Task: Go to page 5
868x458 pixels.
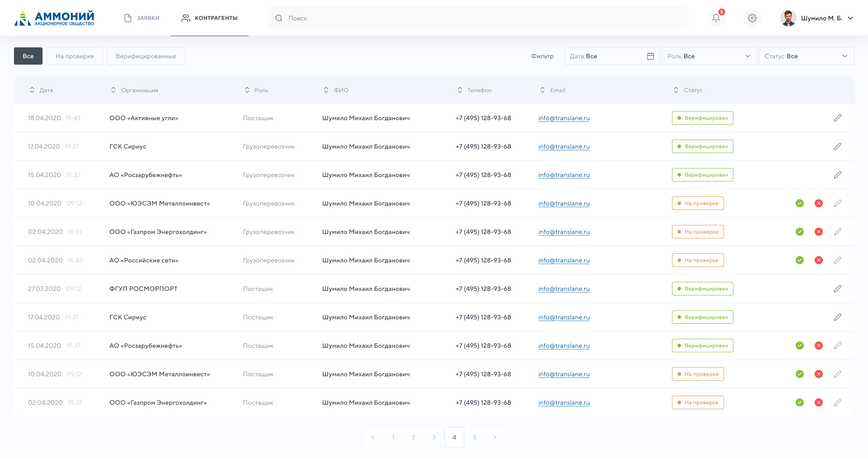Action: click(475, 437)
